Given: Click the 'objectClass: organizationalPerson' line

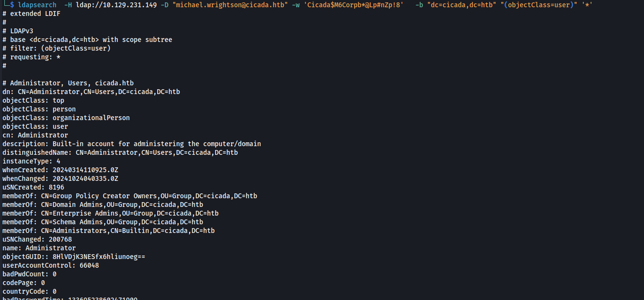Looking at the screenshot, I should (66, 118).
